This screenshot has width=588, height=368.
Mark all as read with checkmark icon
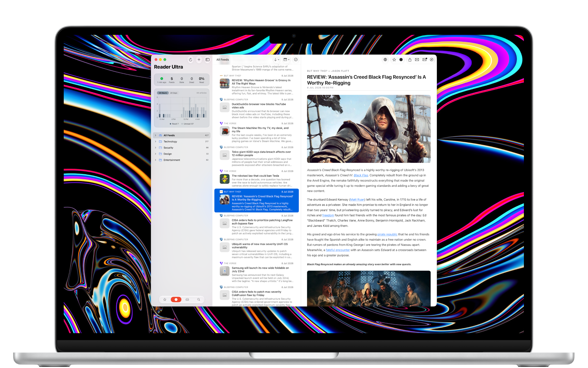pyautogui.click(x=296, y=60)
